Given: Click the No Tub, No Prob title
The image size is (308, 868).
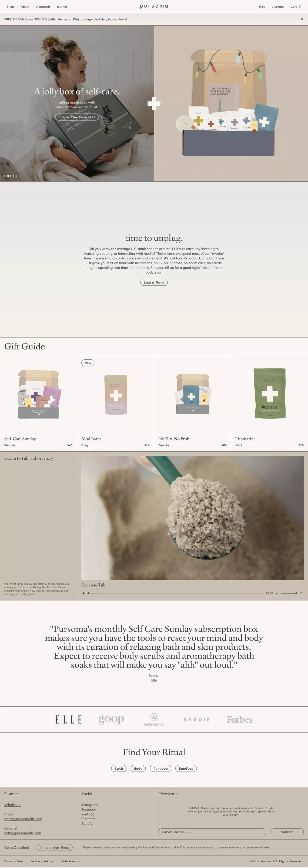Looking at the screenshot, I should click(x=174, y=439).
